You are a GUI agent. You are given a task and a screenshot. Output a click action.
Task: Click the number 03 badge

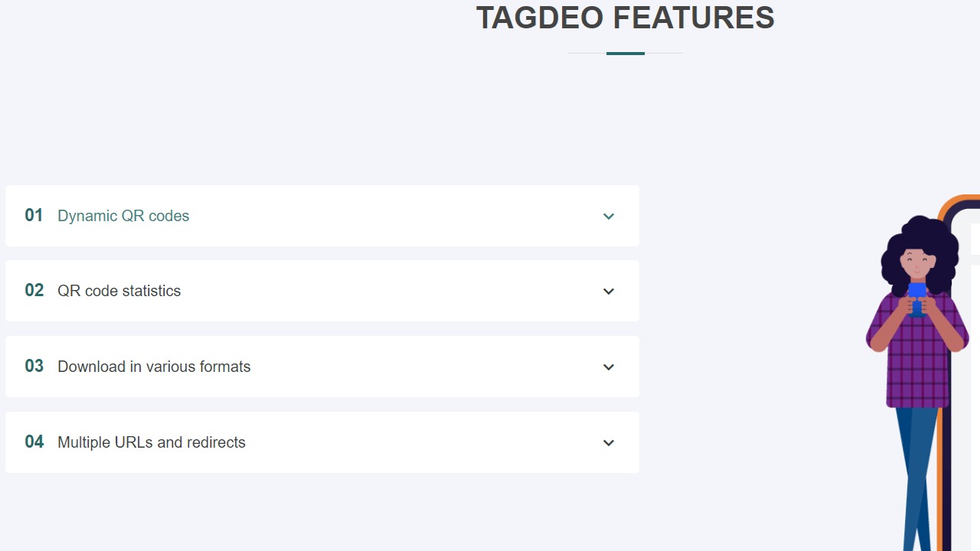(34, 366)
